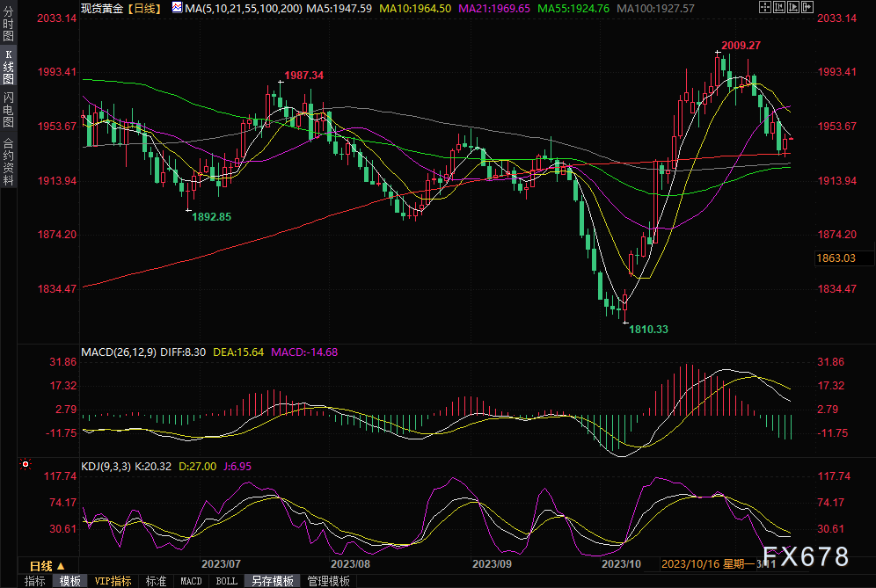The image size is (876, 588).
Task: Open the 分时图 sidebar view
Action: coord(8,25)
